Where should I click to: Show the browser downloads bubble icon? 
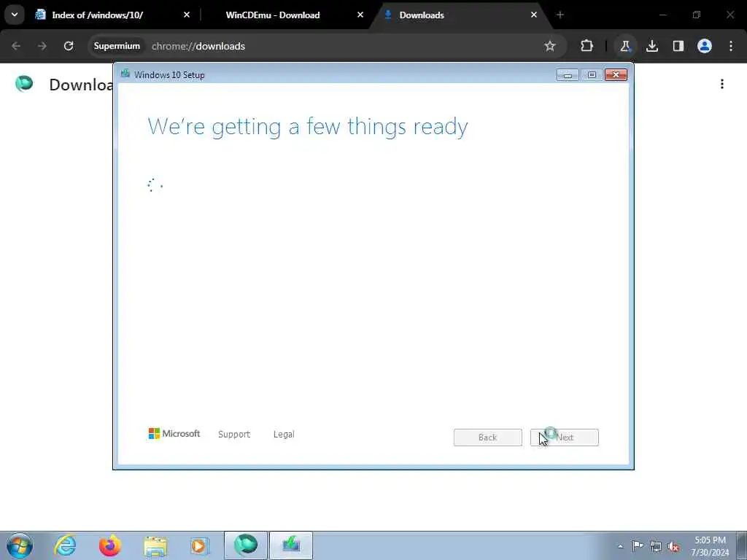(651, 46)
